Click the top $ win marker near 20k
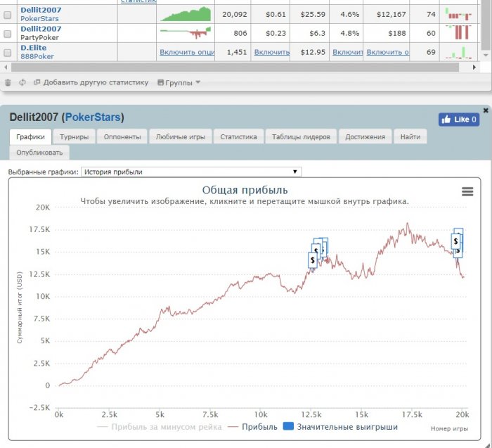 click(x=458, y=231)
